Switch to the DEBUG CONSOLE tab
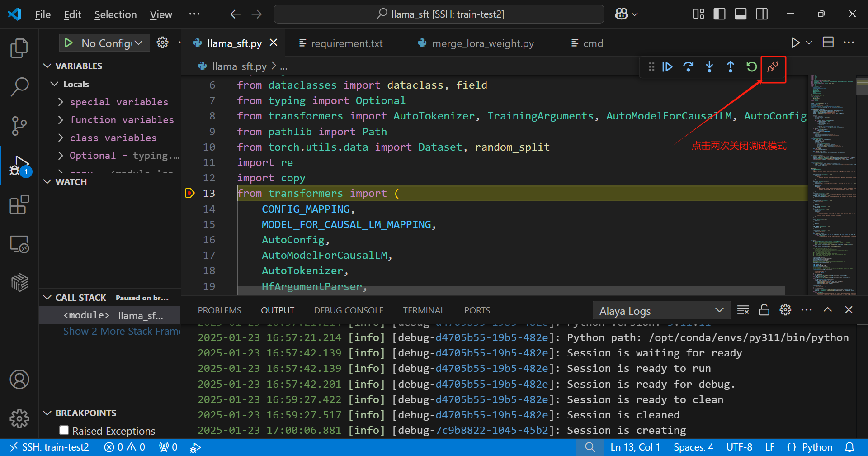 (348, 310)
